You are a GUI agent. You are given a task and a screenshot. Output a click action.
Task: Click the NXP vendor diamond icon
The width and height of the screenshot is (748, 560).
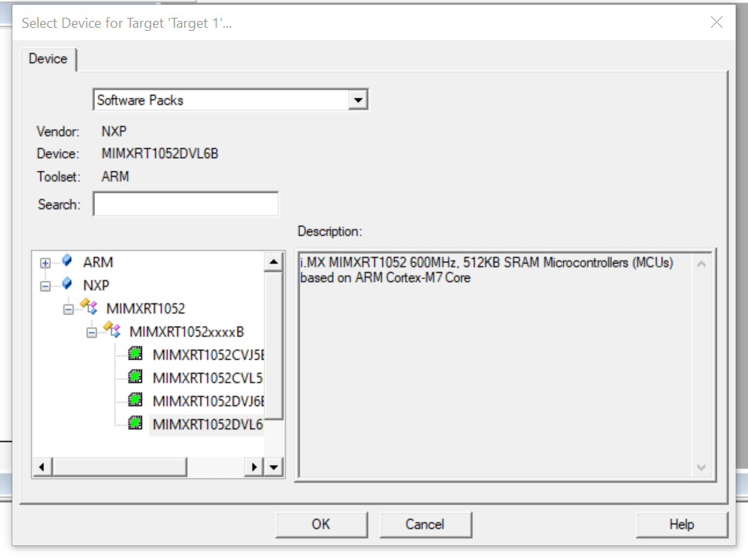click(66, 283)
